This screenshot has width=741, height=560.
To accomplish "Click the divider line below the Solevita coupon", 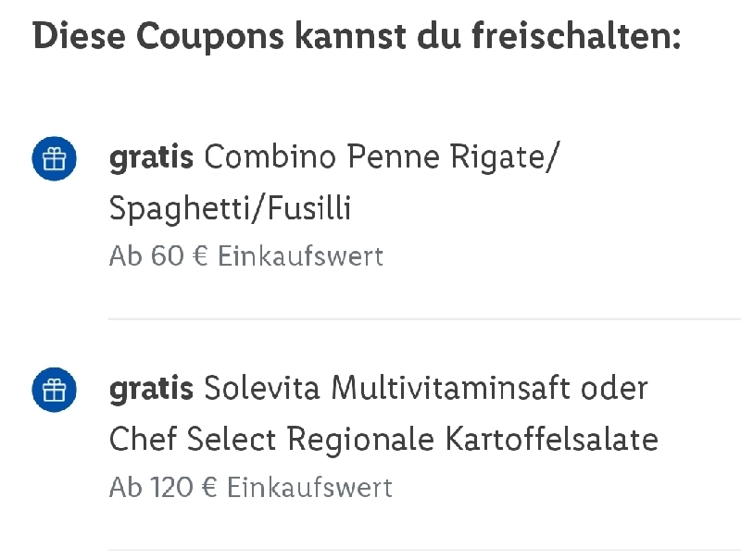I will tap(424, 550).
